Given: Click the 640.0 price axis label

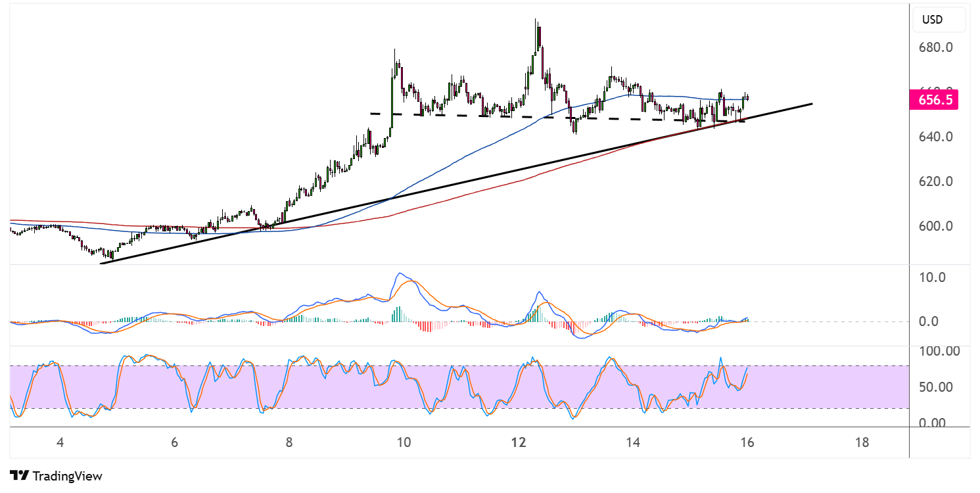Looking at the screenshot, I should (937, 137).
